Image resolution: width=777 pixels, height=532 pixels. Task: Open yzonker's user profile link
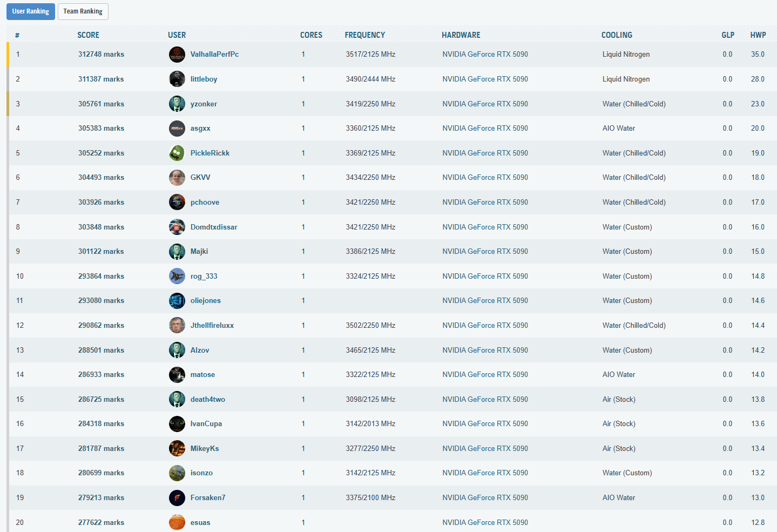coord(204,104)
